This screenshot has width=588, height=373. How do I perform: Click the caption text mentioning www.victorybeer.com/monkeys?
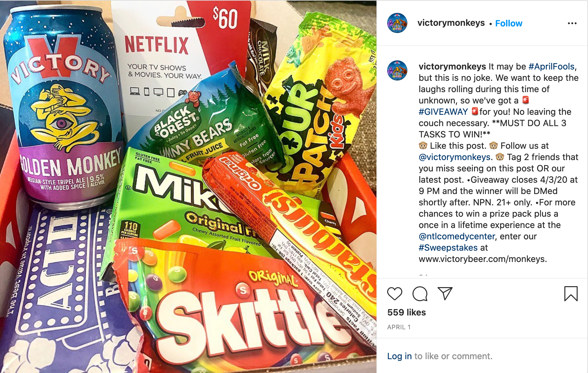coord(483,259)
